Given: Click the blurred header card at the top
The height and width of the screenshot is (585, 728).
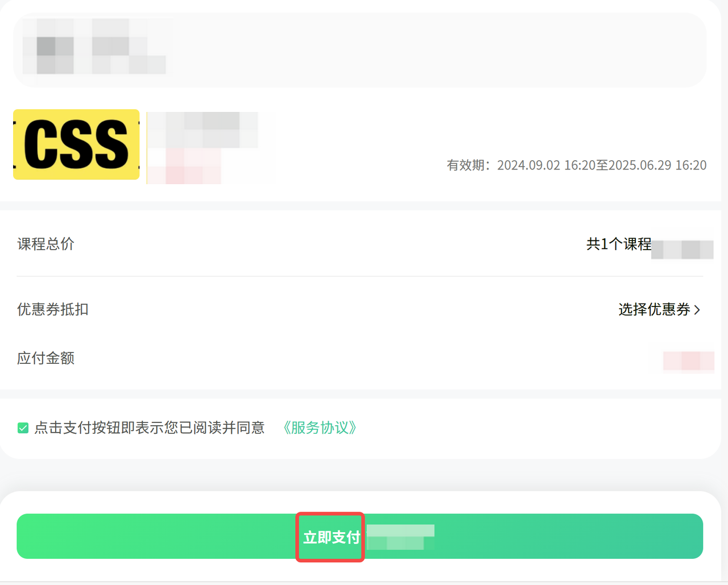Looking at the screenshot, I should tap(359, 50).
